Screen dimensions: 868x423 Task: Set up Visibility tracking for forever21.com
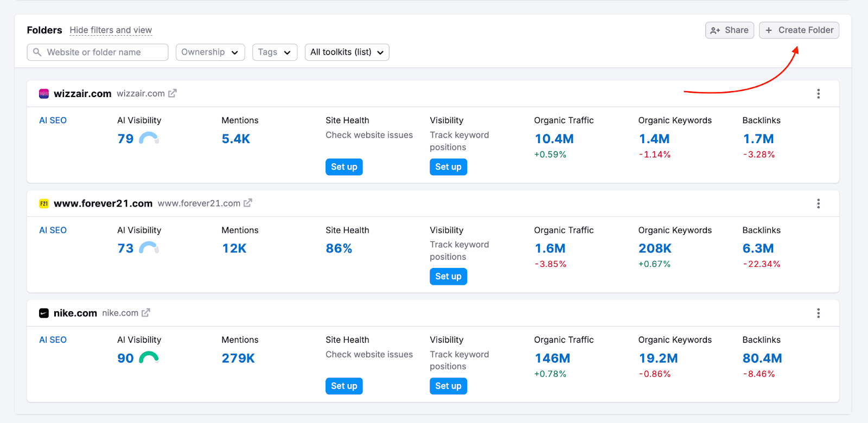coord(448,277)
